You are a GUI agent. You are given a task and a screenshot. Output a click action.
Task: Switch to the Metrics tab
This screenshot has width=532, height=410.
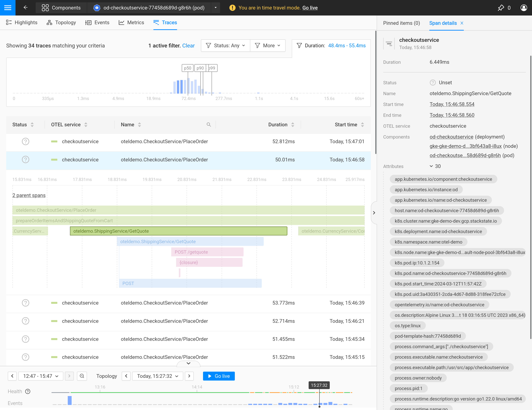click(x=131, y=23)
